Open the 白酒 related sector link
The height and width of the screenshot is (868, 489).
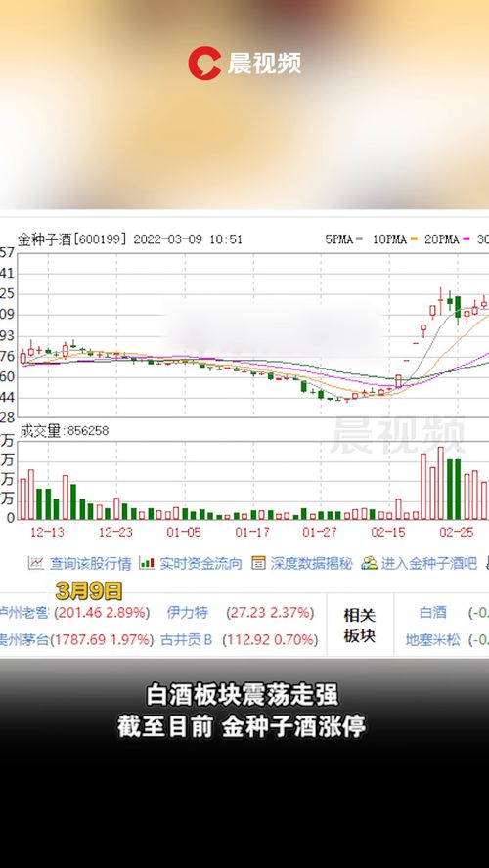[x=433, y=612]
